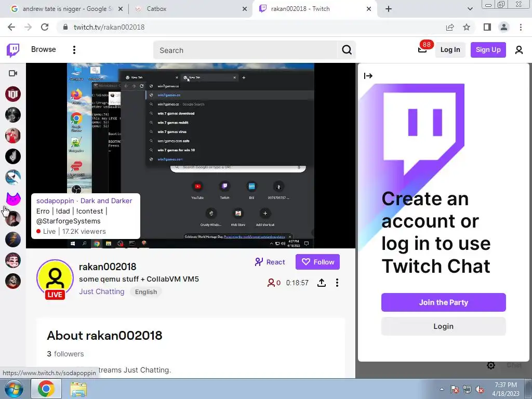Open last sidebar channel with skull-face avatar
Screen dimensions: 532x399
(x=13, y=281)
